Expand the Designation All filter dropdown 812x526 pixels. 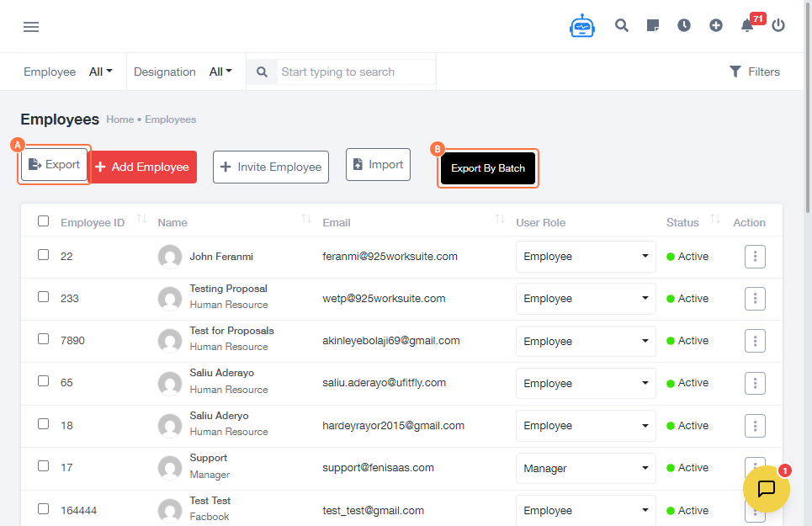(220, 72)
